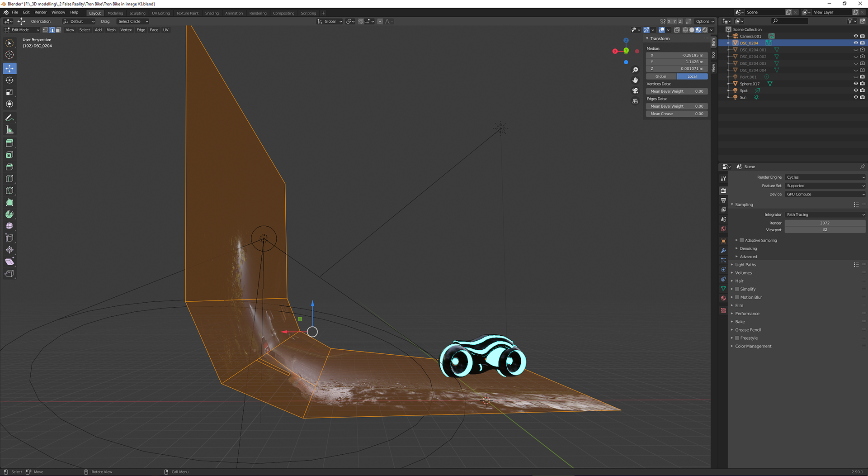The width and height of the screenshot is (868, 476).
Task: Activate the Scale tool
Action: point(9,92)
